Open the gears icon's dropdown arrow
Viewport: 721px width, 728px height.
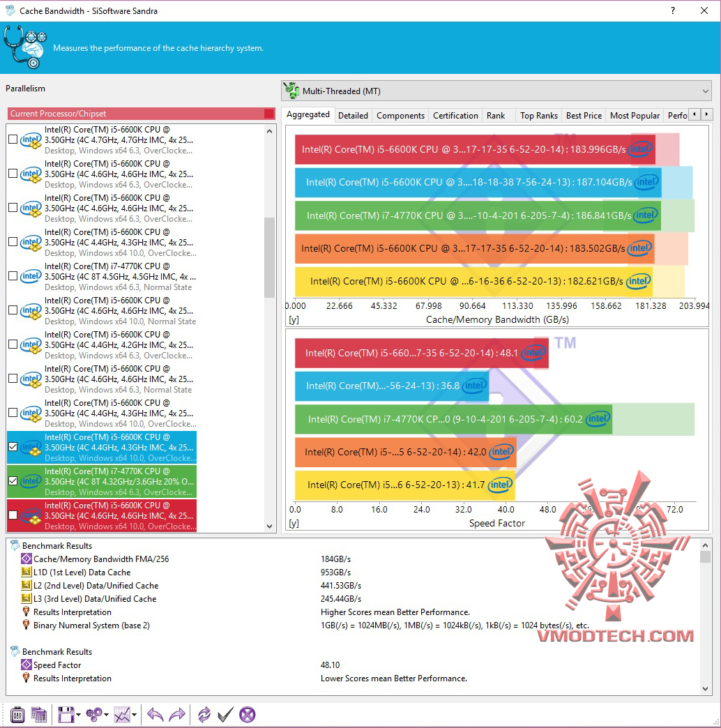pyautogui.click(x=106, y=715)
